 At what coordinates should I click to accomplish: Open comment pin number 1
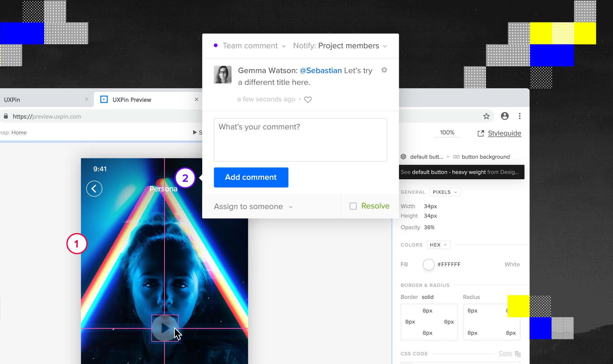pyautogui.click(x=77, y=244)
